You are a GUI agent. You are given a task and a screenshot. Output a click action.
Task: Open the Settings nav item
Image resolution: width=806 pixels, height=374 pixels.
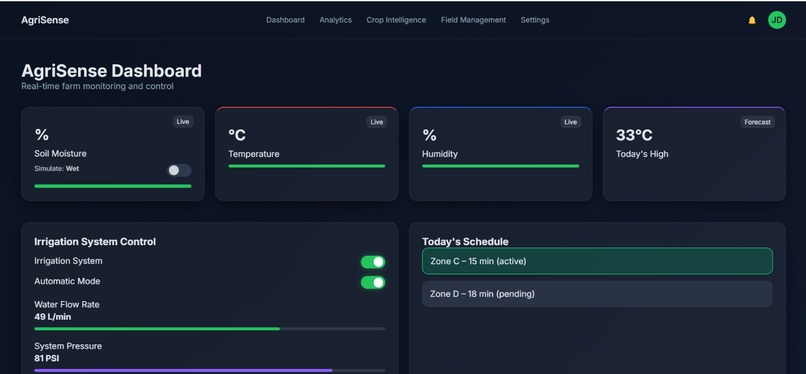(535, 20)
